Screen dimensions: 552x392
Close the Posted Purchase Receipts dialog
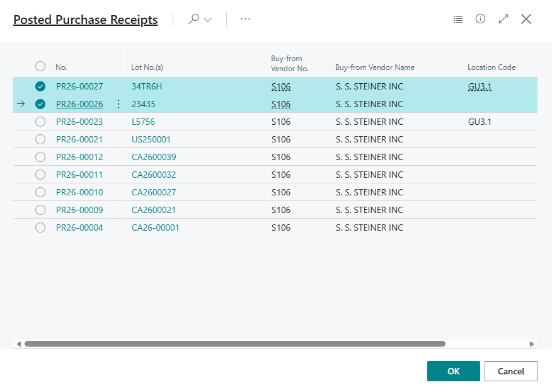pos(526,19)
